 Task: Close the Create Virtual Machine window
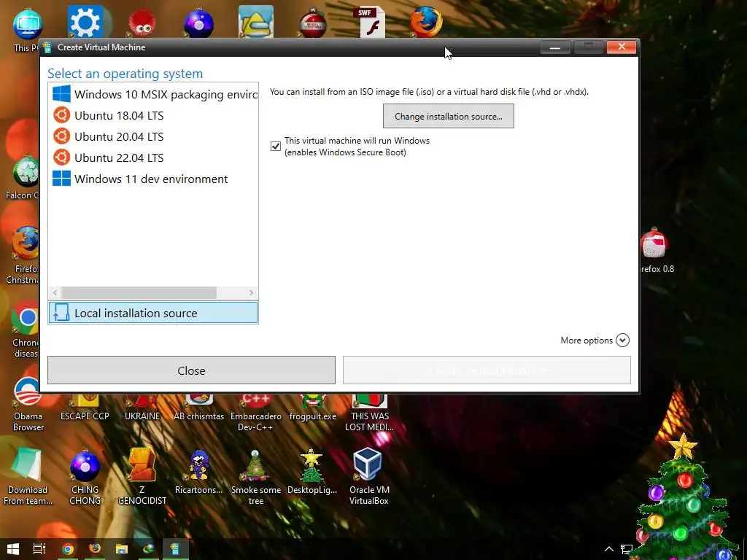coord(622,47)
